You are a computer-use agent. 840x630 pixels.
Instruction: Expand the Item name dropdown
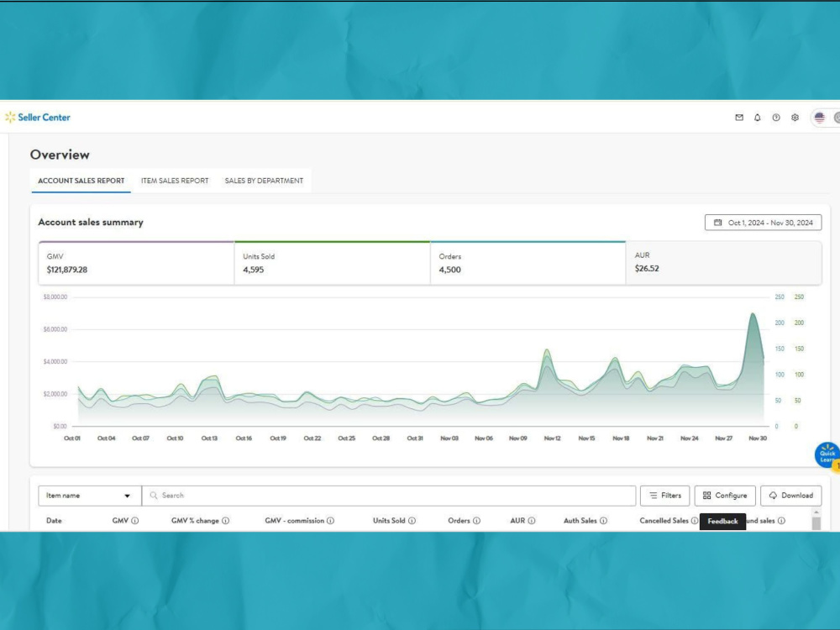point(90,496)
